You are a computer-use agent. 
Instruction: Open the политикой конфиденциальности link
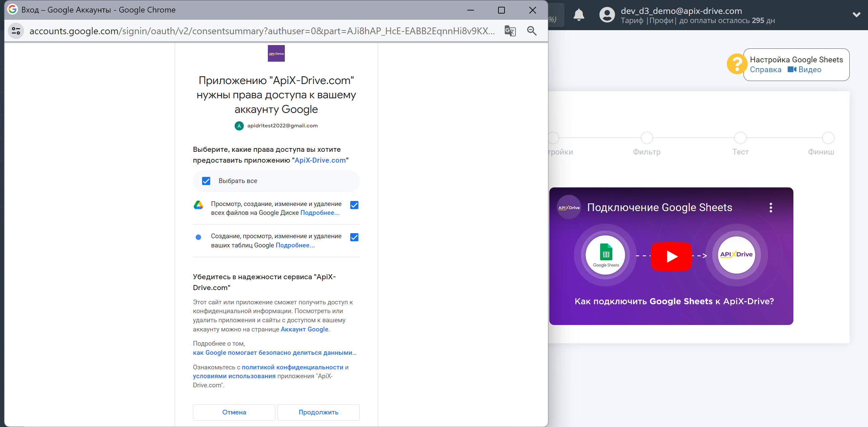292,367
